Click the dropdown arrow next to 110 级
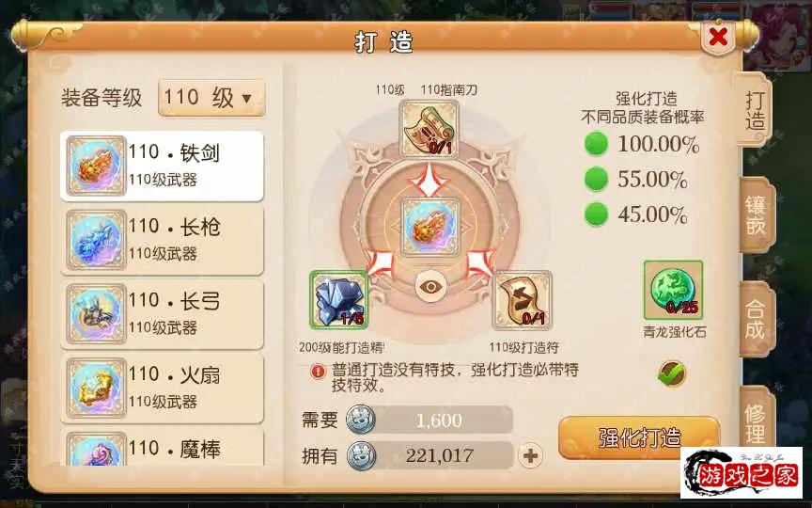The image size is (812, 508). coord(247,99)
